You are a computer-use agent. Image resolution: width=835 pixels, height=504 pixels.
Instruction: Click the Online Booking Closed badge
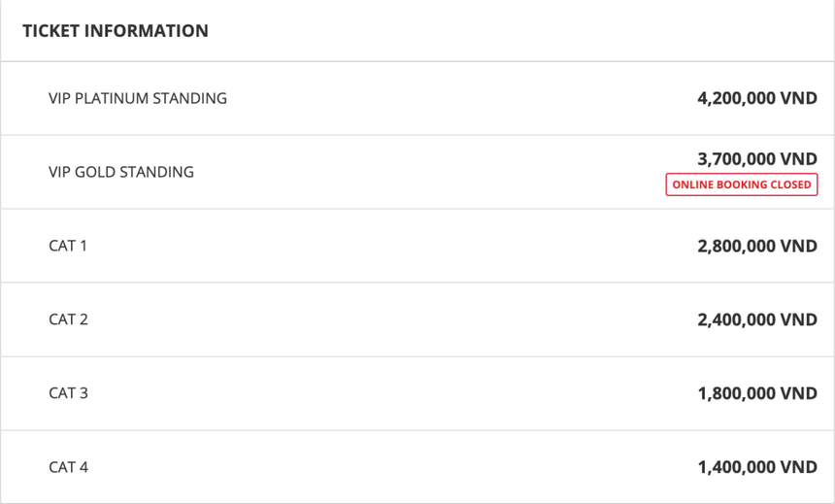pos(742,185)
